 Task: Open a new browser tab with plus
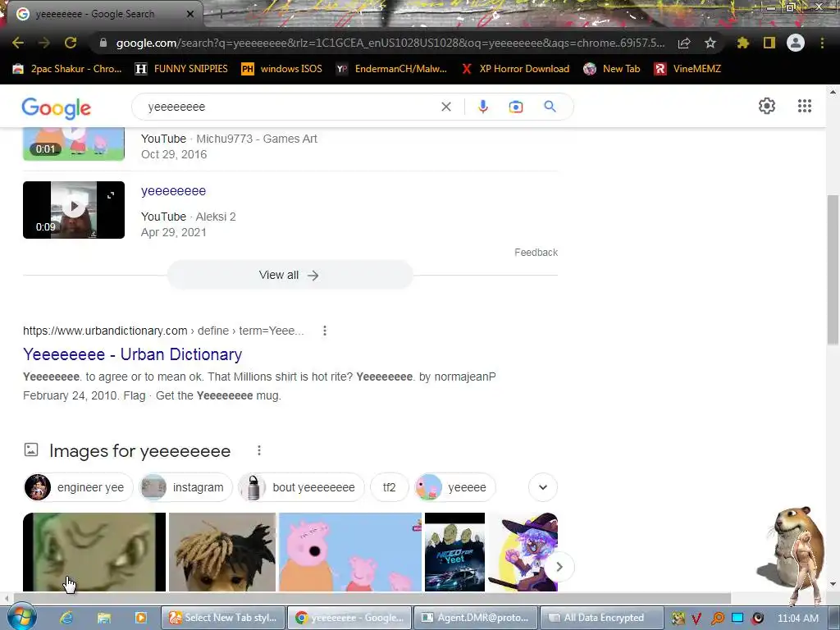221,14
